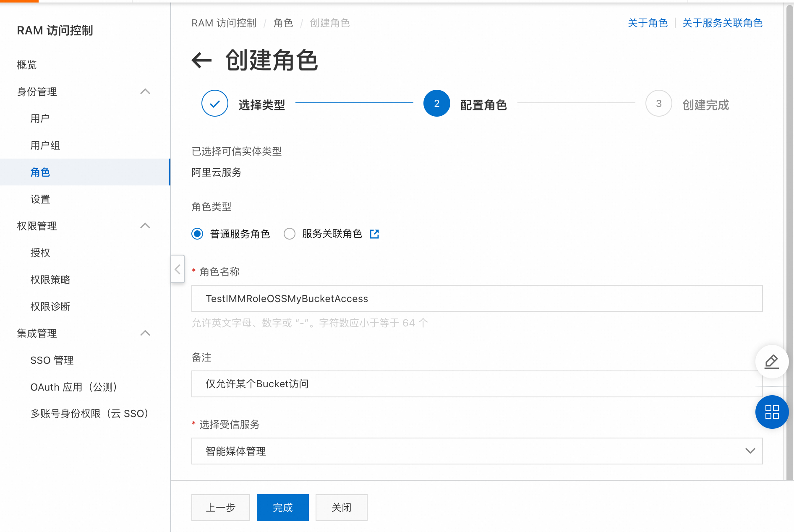The image size is (794, 532).
Task: Click into the 备注 input field
Action: click(x=477, y=384)
